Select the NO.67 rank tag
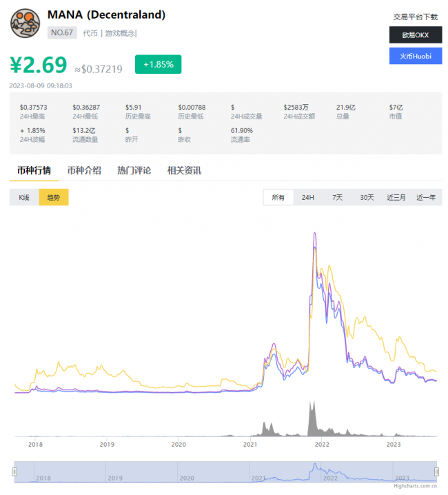Image resolution: width=448 pixels, height=495 pixels. coord(62,33)
